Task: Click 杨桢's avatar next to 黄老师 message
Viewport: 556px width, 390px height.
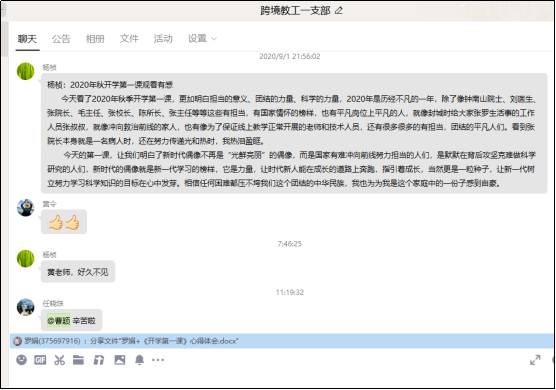Action: 26,258
